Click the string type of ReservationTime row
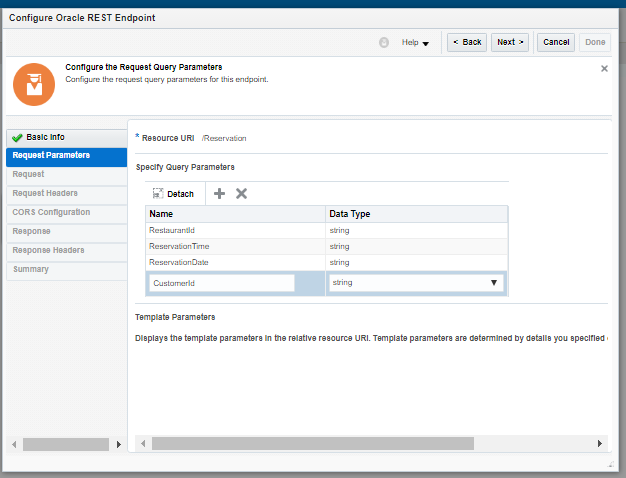Viewport: 626px width, 478px height. (339, 246)
